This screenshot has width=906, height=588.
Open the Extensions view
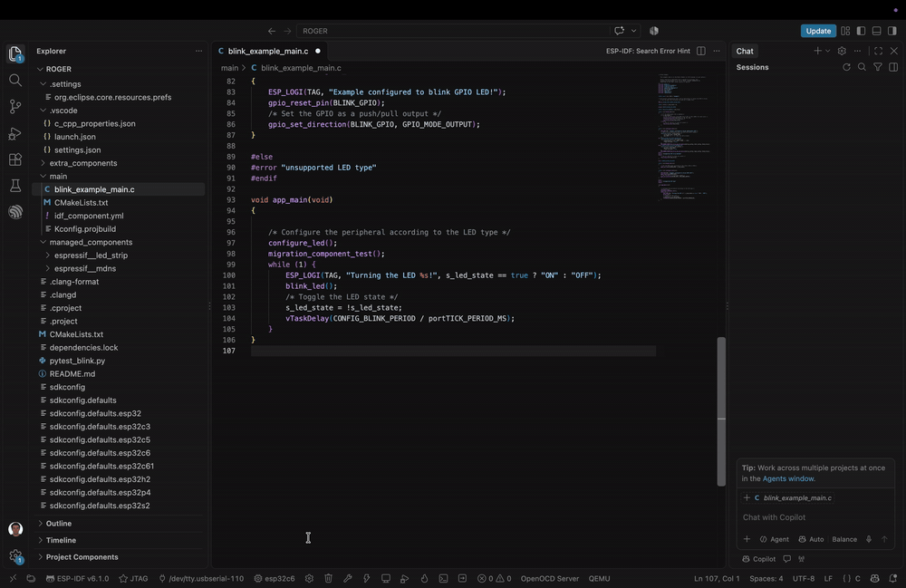click(15, 159)
